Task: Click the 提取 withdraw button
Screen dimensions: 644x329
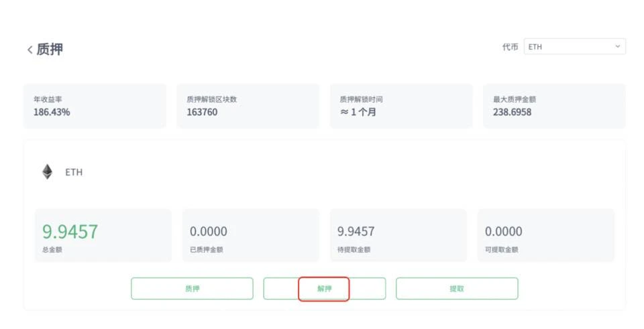Action: click(457, 289)
